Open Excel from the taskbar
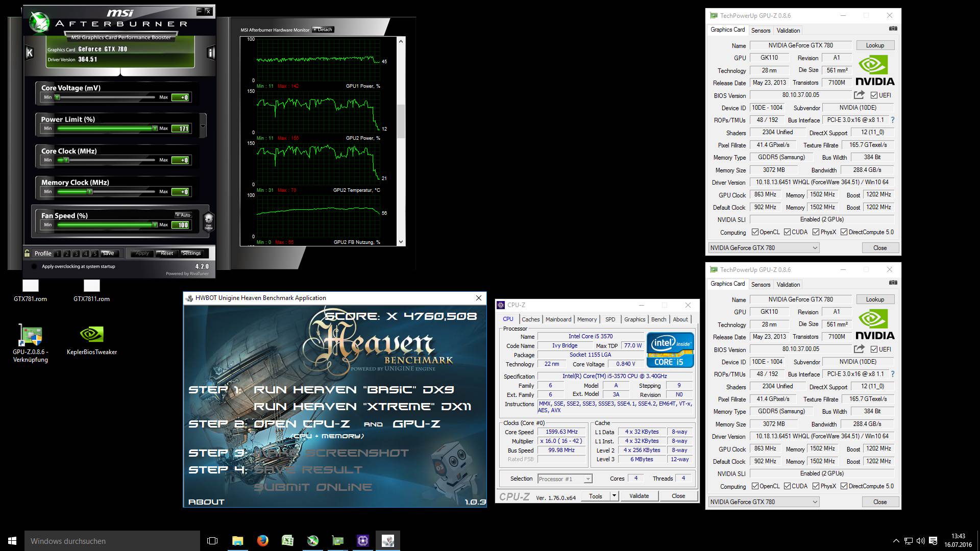The image size is (980, 551). tap(287, 540)
